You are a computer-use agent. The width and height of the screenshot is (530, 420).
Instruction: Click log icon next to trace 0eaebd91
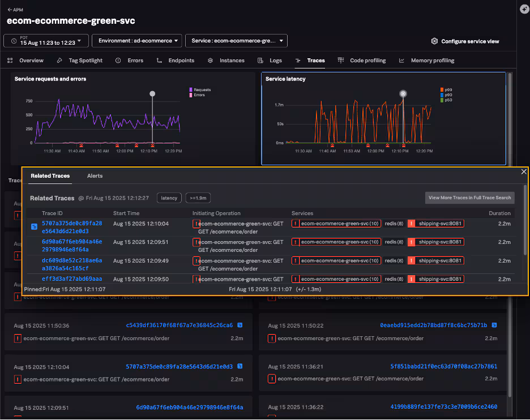494,325
